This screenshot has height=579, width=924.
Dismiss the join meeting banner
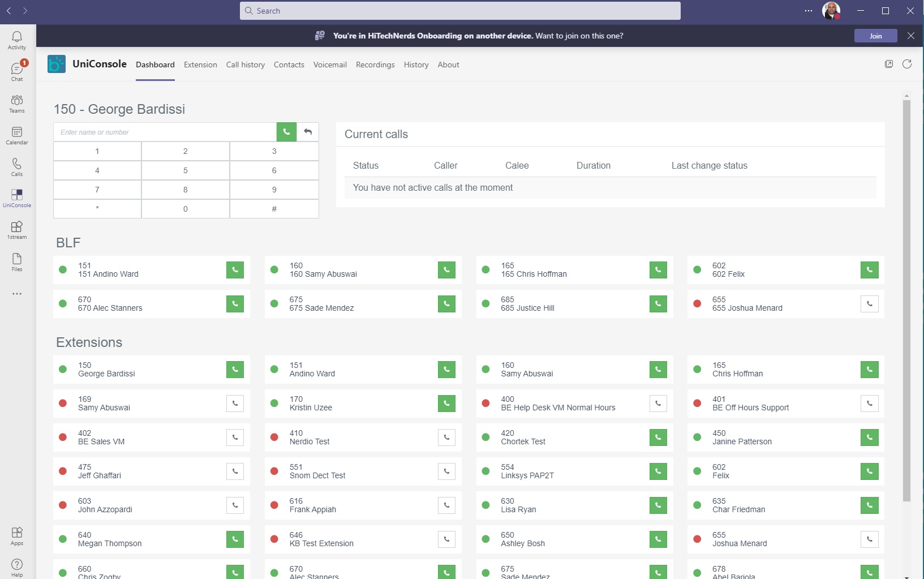pyautogui.click(x=910, y=36)
